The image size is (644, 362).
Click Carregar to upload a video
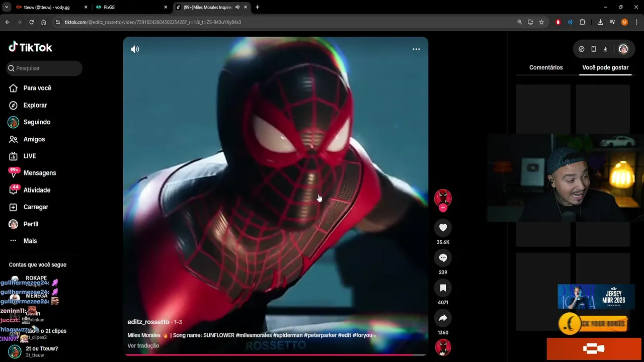click(36, 207)
